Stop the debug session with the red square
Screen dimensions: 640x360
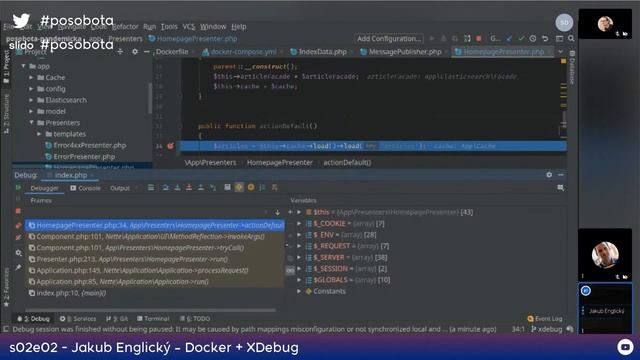18,211
